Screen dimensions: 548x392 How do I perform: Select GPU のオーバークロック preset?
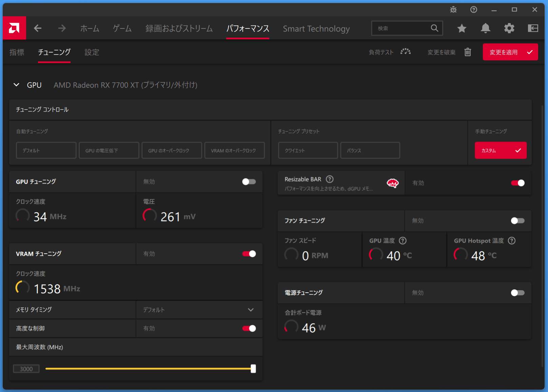pos(172,150)
